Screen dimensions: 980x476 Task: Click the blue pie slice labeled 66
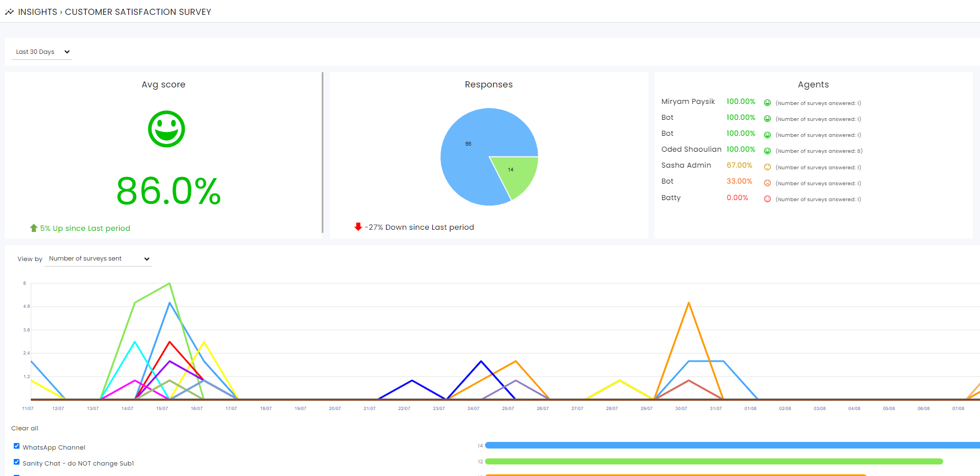point(468,144)
